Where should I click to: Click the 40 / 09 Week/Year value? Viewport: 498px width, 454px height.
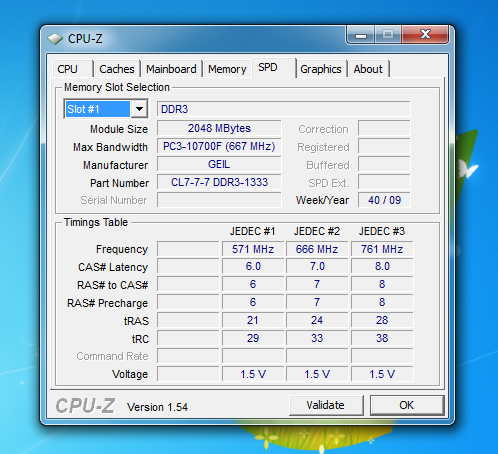pos(384,200)
